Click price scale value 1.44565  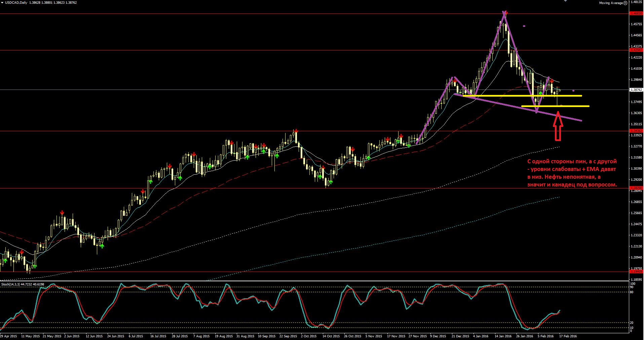pos(636,35)
